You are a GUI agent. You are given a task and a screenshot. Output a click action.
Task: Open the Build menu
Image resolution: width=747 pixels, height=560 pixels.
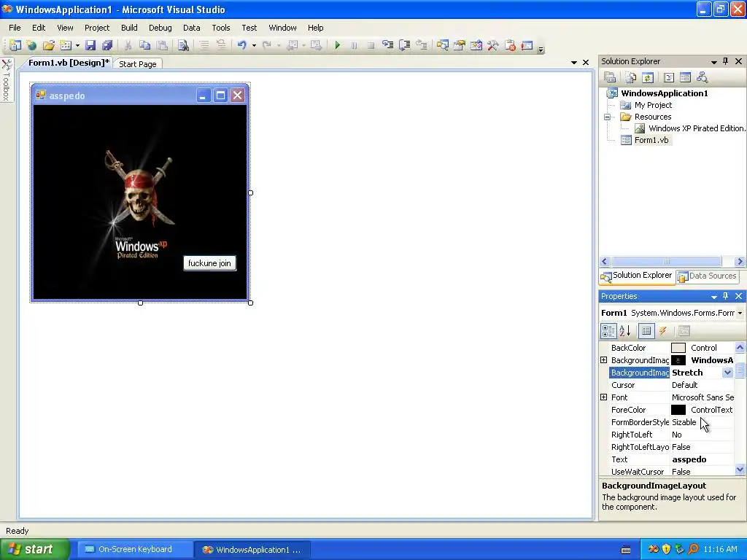[x=129, y=28]
